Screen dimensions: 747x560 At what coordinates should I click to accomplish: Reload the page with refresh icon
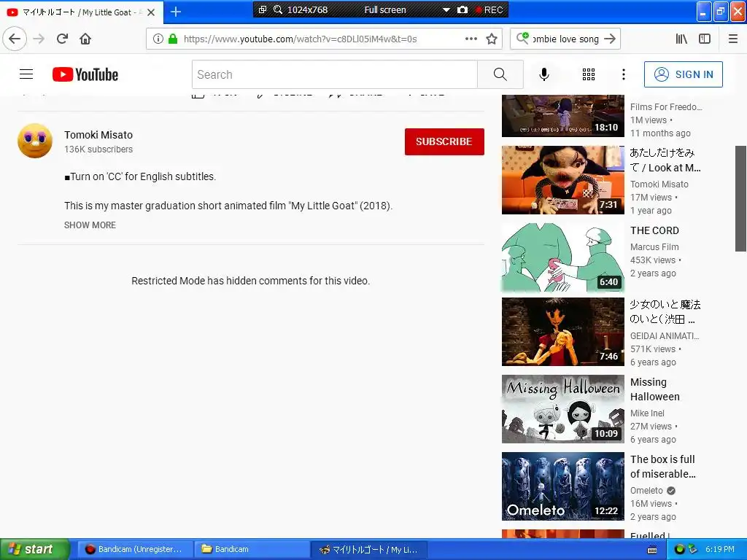63,39
